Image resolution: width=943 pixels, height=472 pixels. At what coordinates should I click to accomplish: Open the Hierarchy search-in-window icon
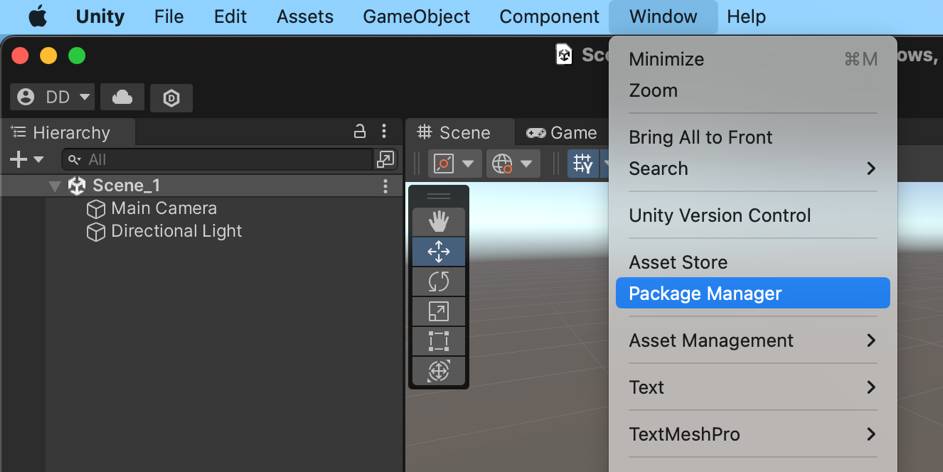pyautogui.click(x=385, y=159)
